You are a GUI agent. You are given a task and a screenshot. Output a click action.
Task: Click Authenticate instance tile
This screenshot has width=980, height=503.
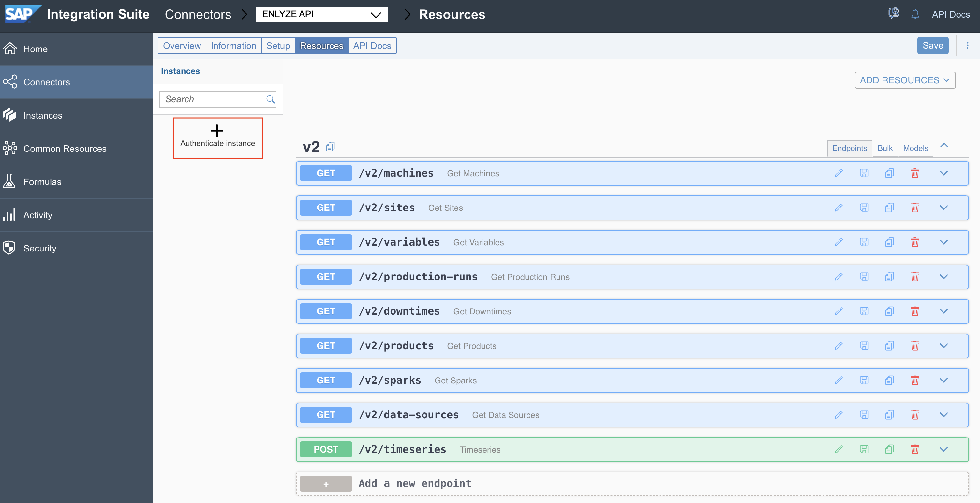(217, 137)
